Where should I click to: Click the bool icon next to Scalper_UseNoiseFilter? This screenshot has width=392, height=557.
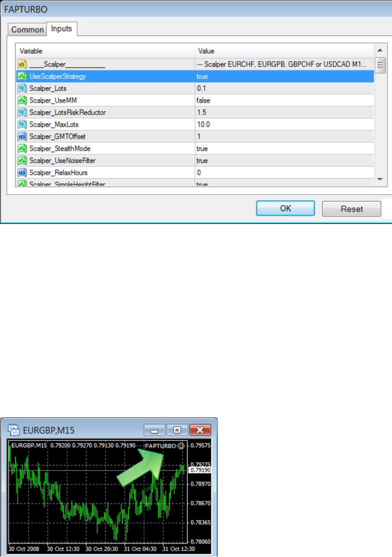coord(22,161)
